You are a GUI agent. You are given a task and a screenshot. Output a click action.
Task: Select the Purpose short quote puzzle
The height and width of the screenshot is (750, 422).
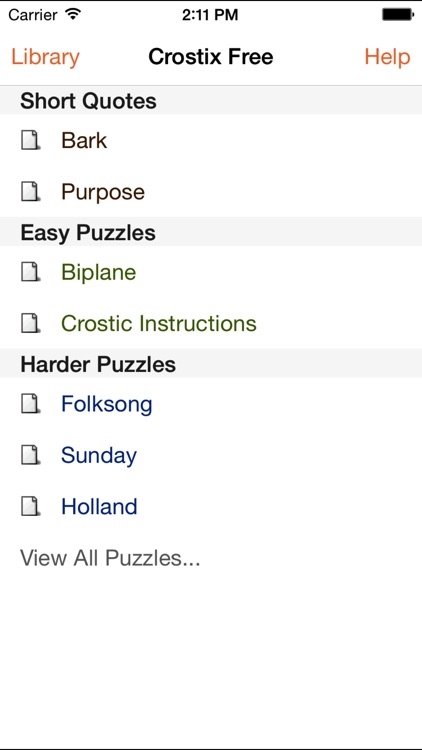(x=211, y=191)
